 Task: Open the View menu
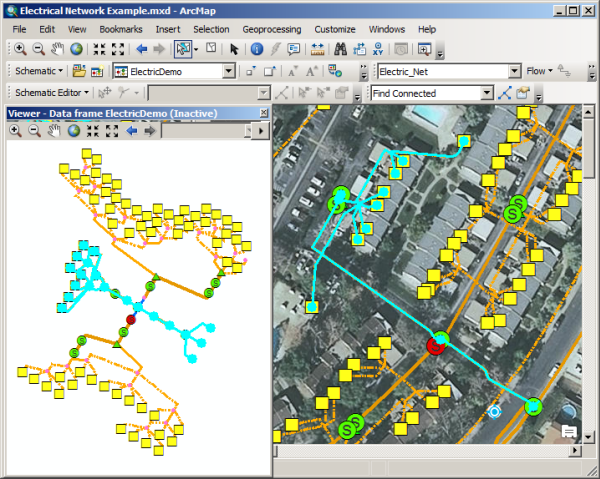77,29
